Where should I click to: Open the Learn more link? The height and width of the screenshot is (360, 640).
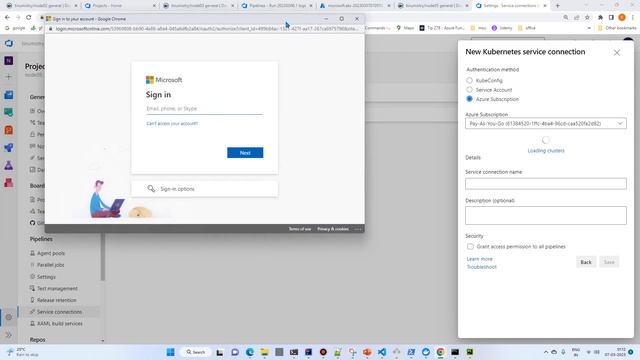[x=480, y=259]
